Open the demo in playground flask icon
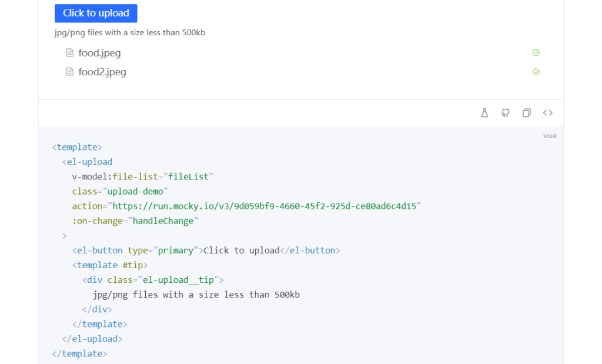Image resolution: width=602 pixels, height=364 pixels. pos(484,113)
